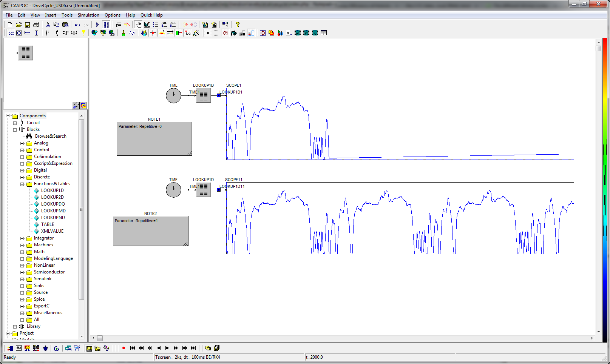This screenshot has height=364, width=610.
Task: Open the Edit menu
Action: (22, 15)
